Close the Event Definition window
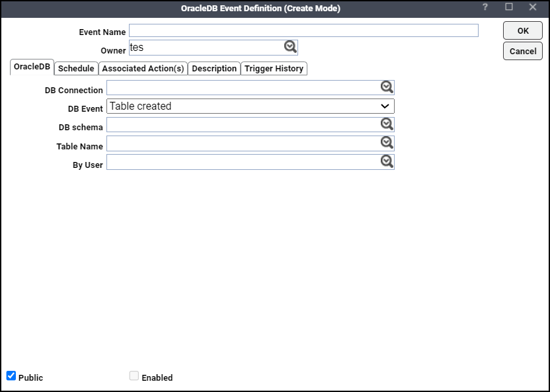 pyautogui.click(x=532, y=7)
